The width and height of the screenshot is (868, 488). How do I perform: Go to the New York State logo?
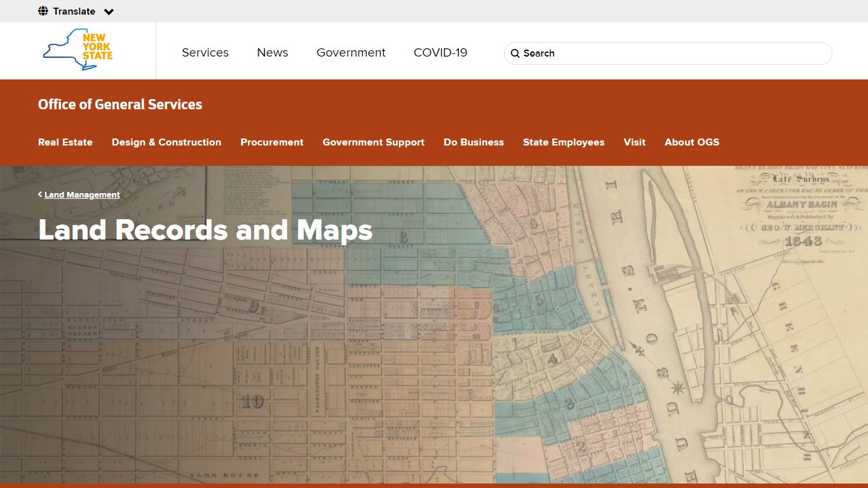[78, 49]
